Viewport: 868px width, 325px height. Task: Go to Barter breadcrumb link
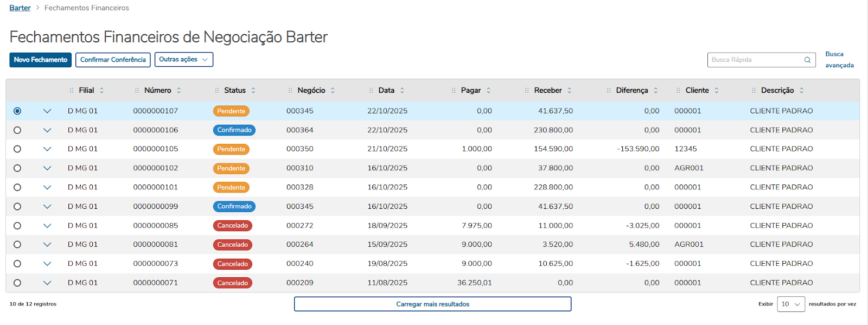point(20,8)
